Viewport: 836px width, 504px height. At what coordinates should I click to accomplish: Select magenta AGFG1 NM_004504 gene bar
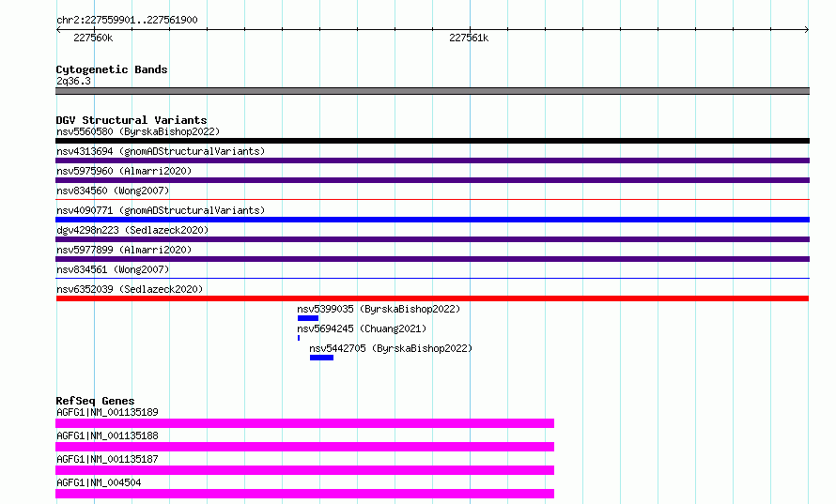(x=305, y=494)
